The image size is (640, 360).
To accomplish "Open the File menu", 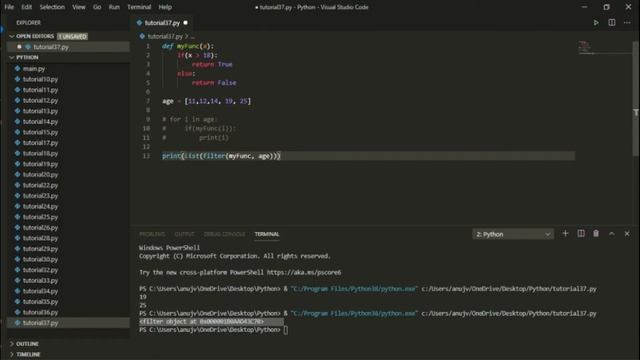I will click(x=9, y=7).
